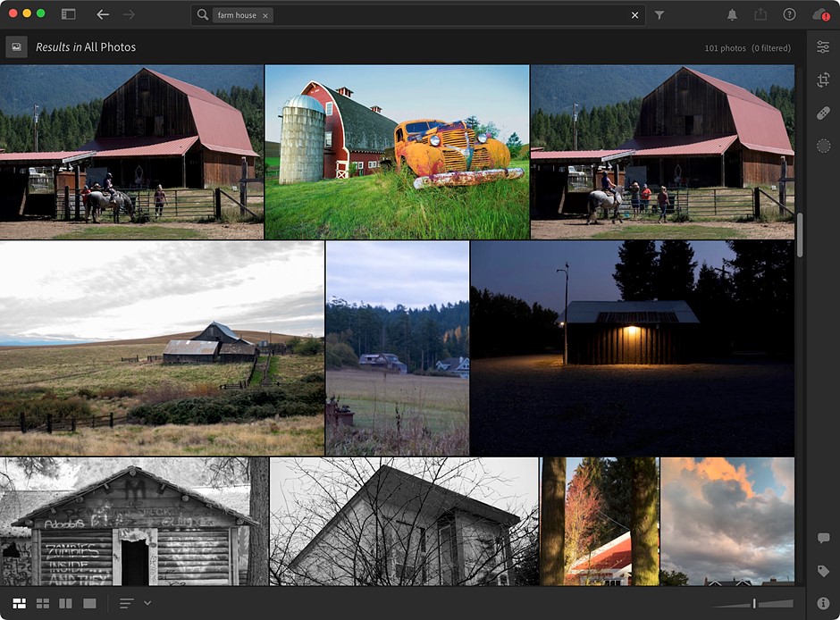Open the Masking tool
The width and height of the screenshot is (840, 620).
coord(823,145)
